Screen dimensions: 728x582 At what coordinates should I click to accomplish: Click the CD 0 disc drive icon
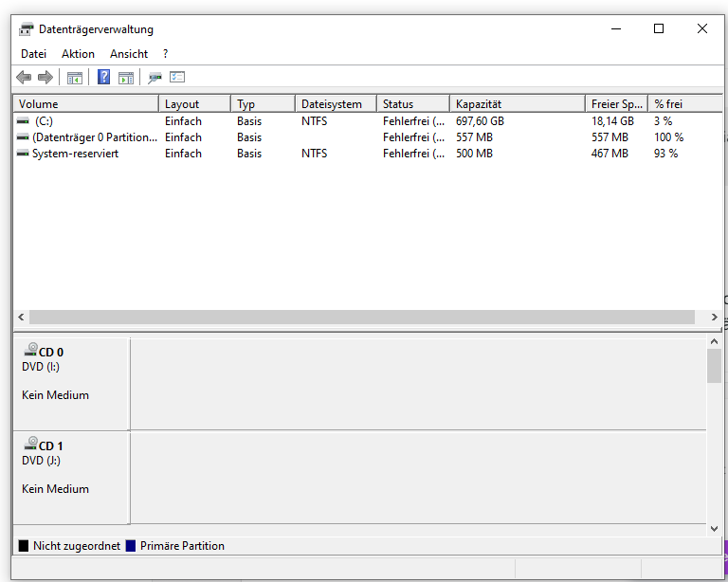30,350
